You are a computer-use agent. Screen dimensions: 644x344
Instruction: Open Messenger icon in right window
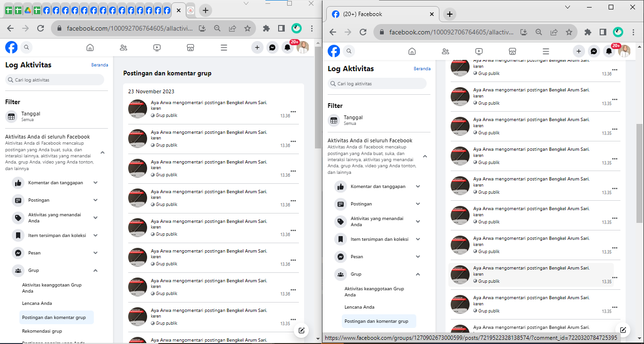[594, 51]
